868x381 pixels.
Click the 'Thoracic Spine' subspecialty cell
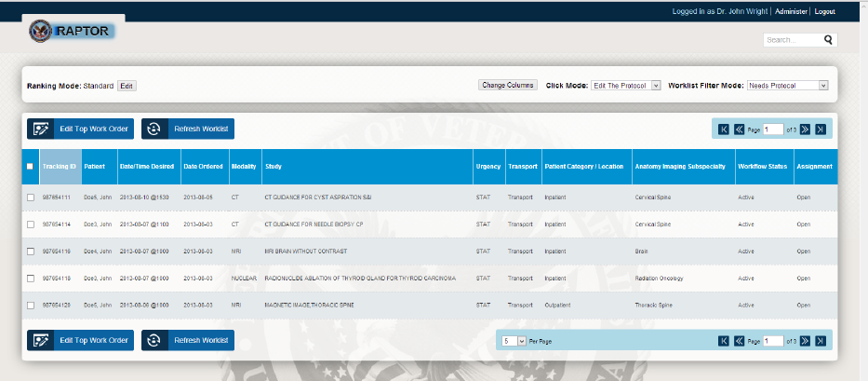pos(653,305)
